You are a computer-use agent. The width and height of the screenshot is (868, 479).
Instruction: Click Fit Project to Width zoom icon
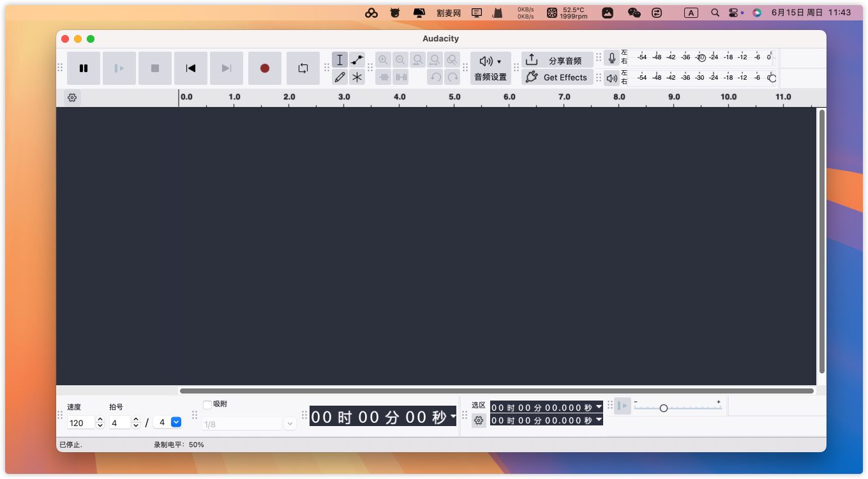(435, 60)
